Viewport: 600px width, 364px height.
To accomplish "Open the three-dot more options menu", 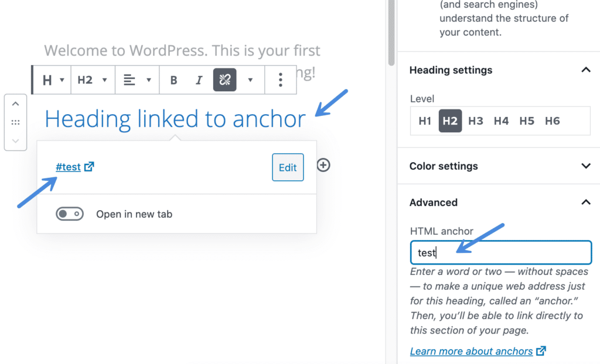I will pyautogui.click(x=281, y=80).
